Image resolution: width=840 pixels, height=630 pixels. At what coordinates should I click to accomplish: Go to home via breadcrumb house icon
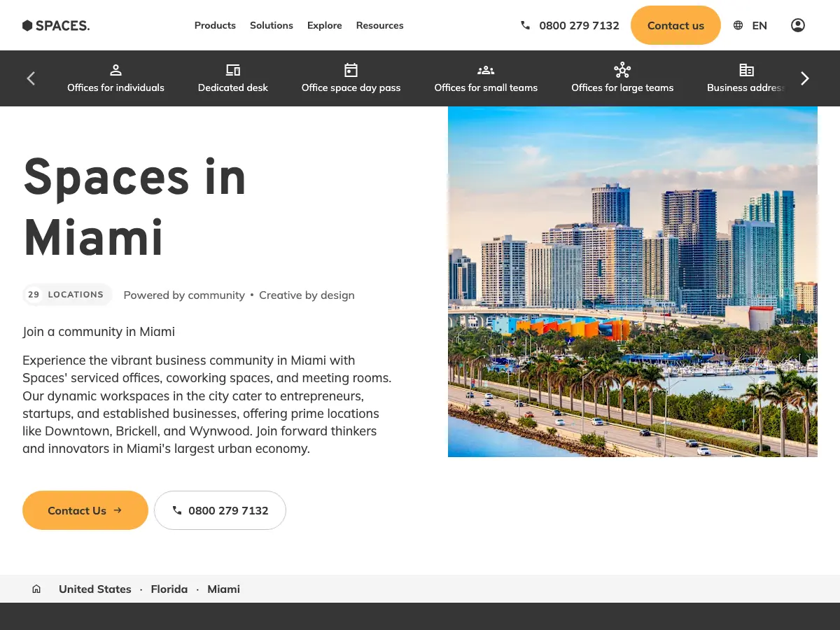coord(36,589)
